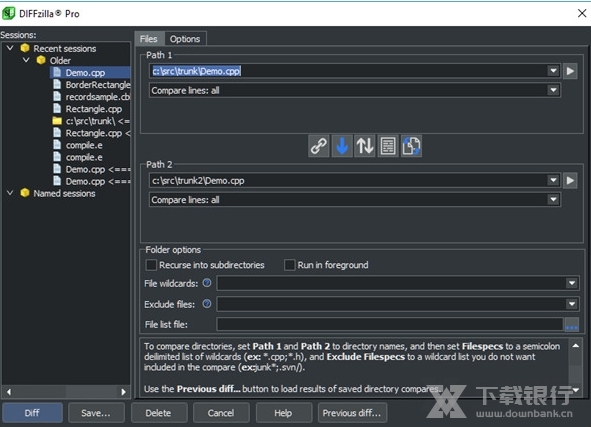Enable Recurse into subdirectories checkbox
Screen dimensions: 591x427
[151, 265]
